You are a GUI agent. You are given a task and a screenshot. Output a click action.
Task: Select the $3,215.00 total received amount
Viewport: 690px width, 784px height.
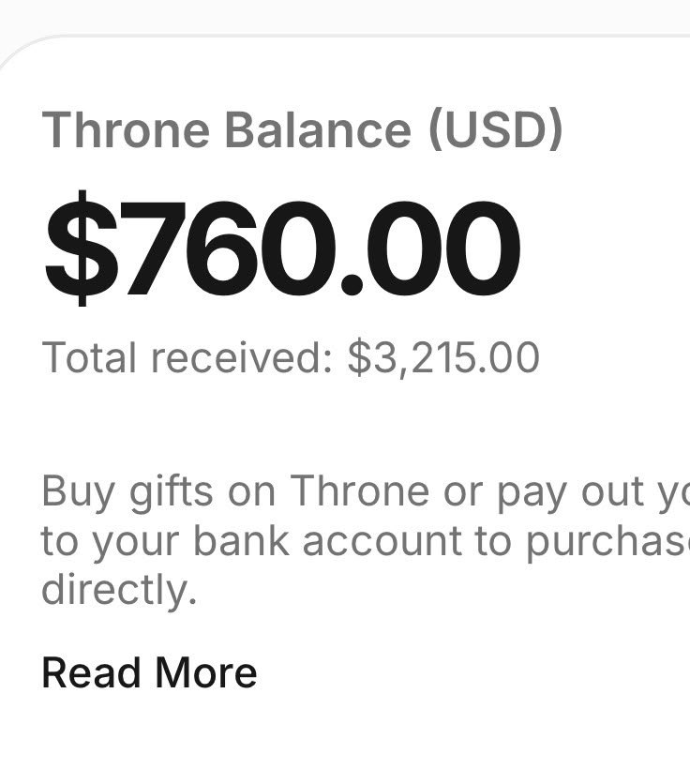443,358
